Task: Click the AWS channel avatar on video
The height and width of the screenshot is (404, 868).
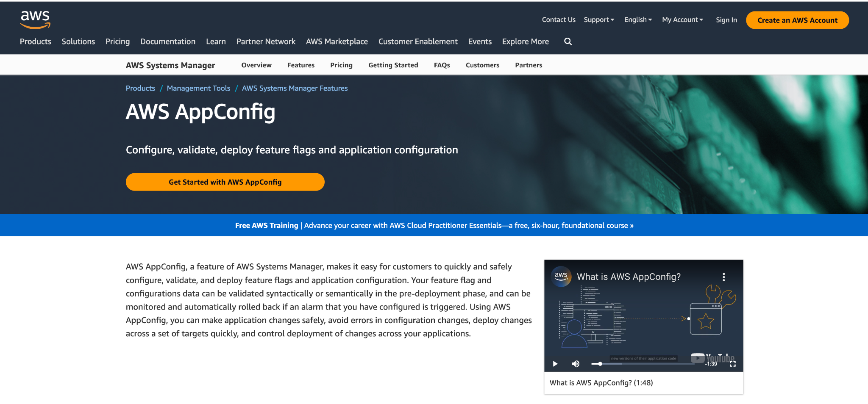Action: coord(561,277)
